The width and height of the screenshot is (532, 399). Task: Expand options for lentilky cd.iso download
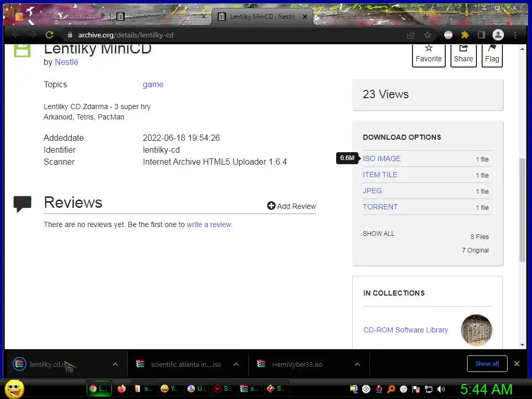point(115,364)
